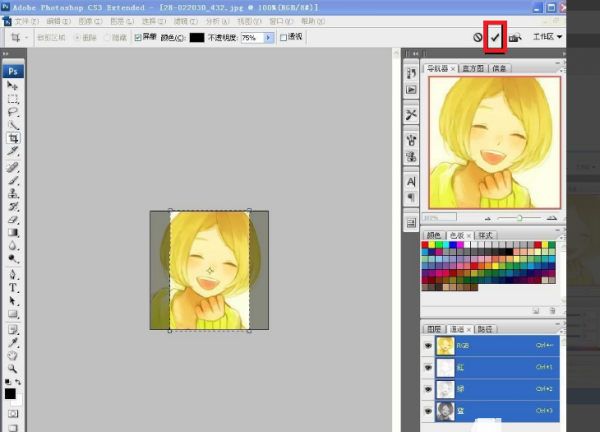Zoom in button in Navigator panel
600x432 pixels.
pyautogui.click(x=551, y=218)
